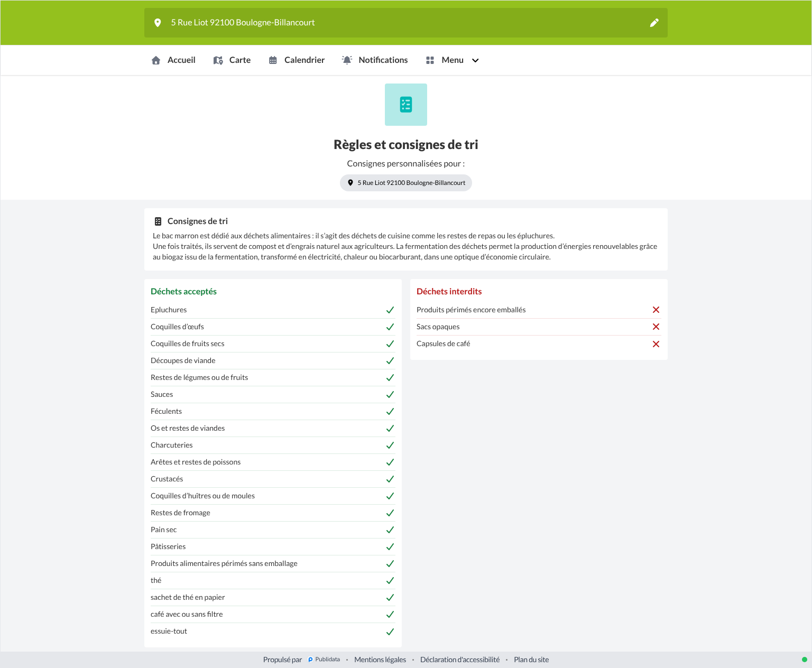Click the calendar icon next to Calendrier
The width and height of the screenshot is (812, 668).
tap(273, 60)
